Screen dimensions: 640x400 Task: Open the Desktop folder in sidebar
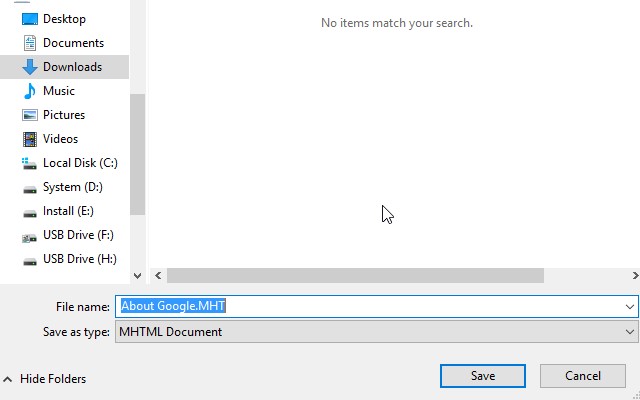tap(64, 19)
